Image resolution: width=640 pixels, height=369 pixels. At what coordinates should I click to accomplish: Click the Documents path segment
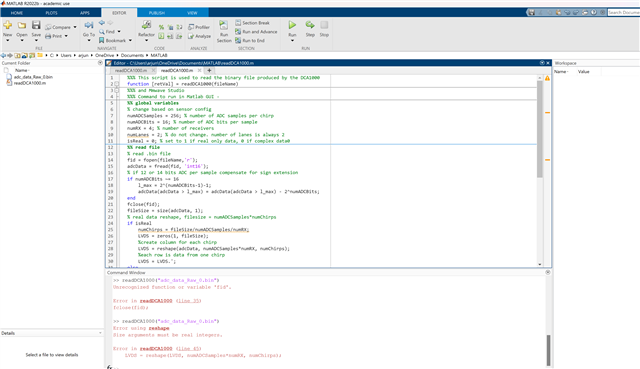[132, 55]
